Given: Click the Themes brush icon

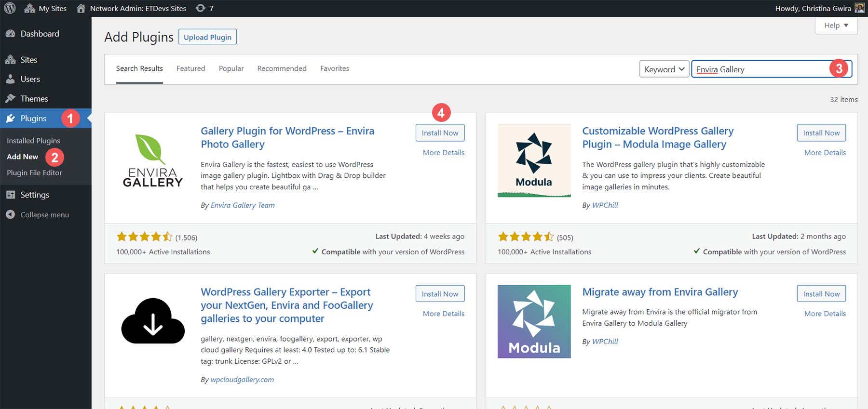Looking at the screenshot, I should (x=10, y=99).
